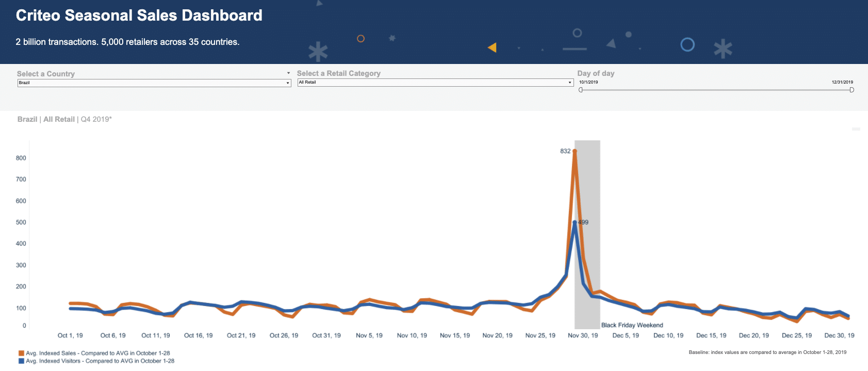Click the blue Avg. Indexed Visitors legend swatch
The width and height of the screenshot is (868, 371).
[x=21, y=361]
